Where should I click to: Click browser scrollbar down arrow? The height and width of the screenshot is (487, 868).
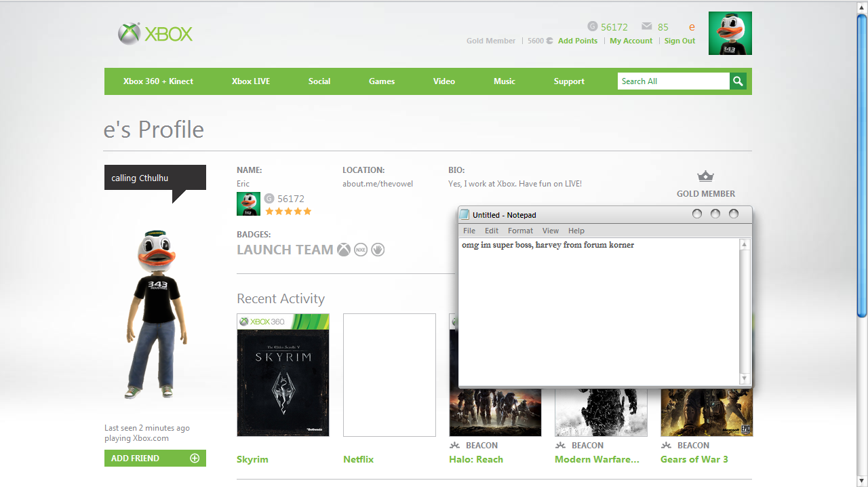tap(862, 481)
